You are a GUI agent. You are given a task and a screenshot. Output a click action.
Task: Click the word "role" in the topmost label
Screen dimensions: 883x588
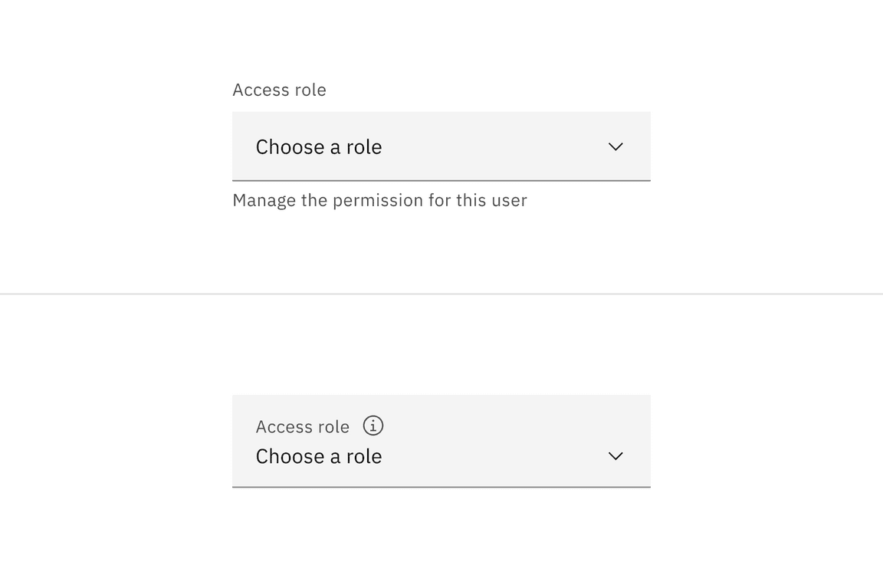(311, 90)
